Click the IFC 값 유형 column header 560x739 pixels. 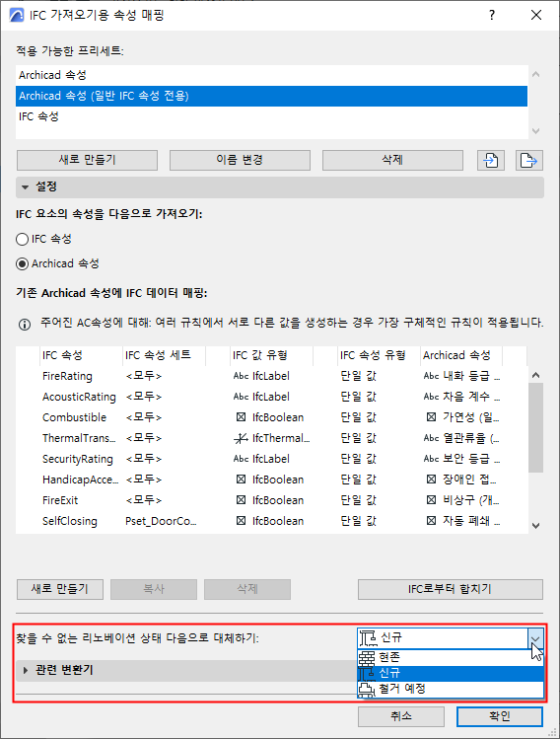tap(271, 355)
